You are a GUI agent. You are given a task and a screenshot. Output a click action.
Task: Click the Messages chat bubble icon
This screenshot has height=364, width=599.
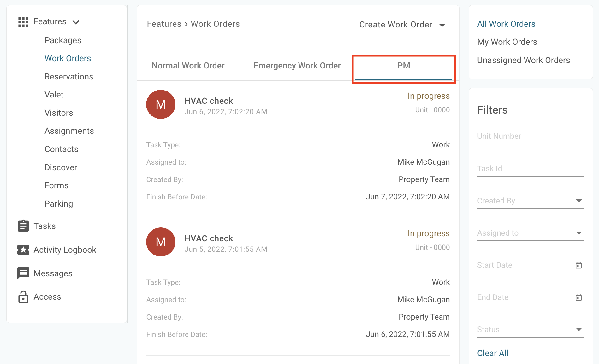click(23, 273)
